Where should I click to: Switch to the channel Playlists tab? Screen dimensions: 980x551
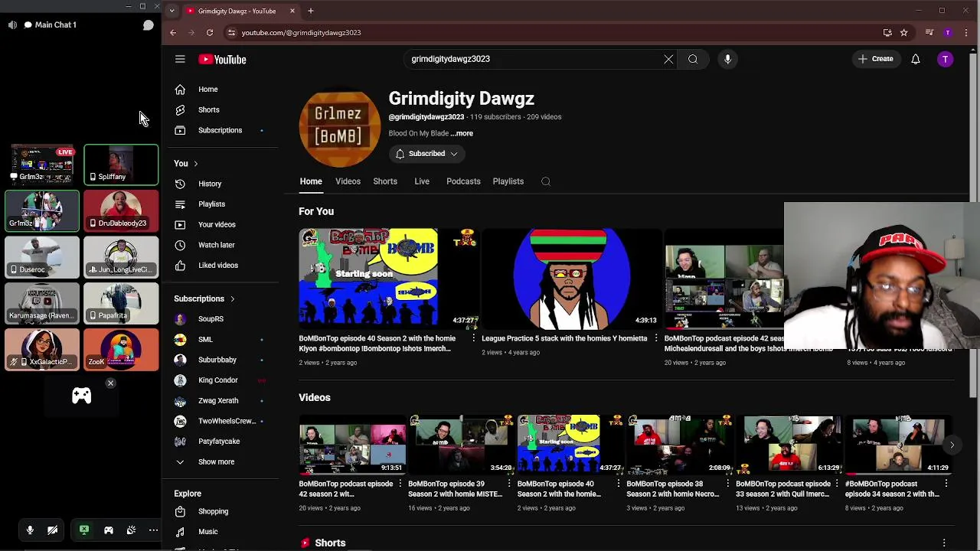[x=508, y=181]
